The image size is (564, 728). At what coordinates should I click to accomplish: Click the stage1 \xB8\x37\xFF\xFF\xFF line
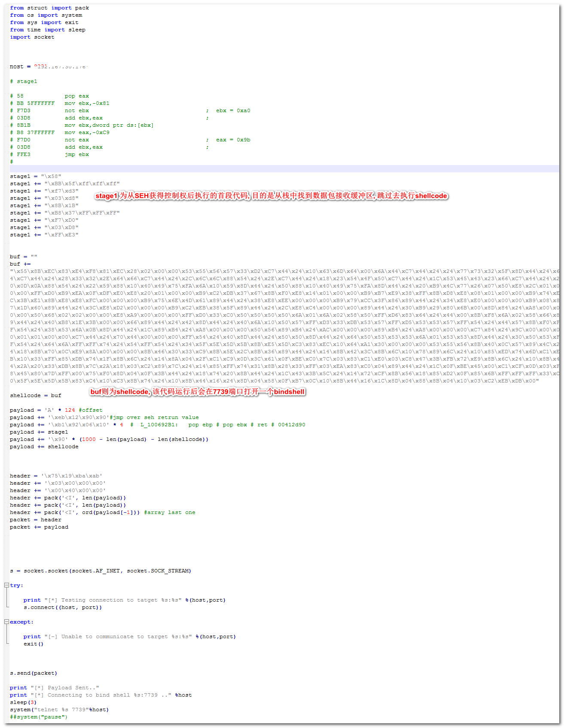(65, 213)
